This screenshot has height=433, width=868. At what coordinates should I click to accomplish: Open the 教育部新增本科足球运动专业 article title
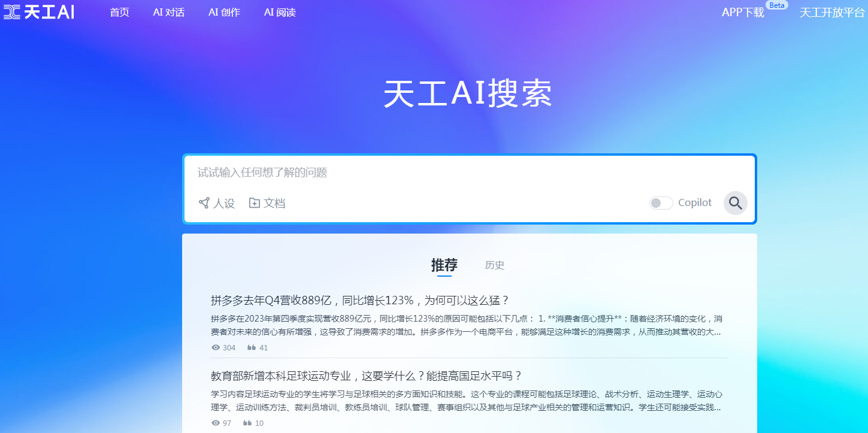coord(367,376)
